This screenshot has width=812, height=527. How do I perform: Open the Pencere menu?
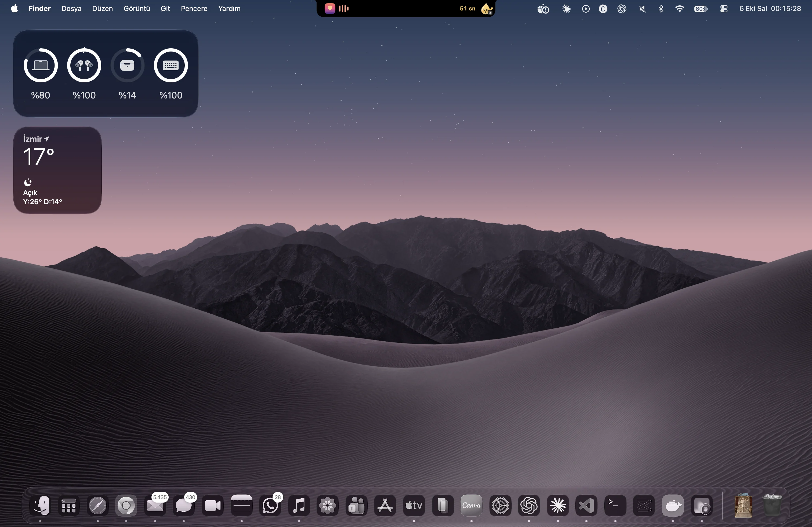pos(194,9)
